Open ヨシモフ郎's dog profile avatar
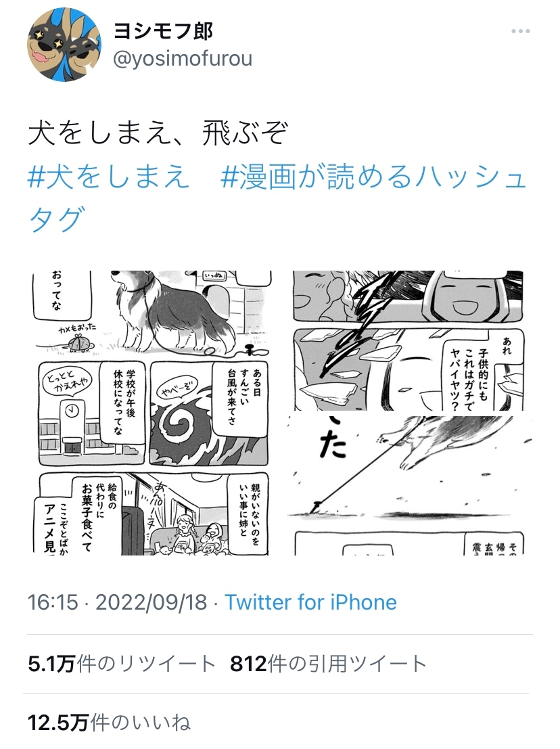560x749 pixels. [64, 45]
